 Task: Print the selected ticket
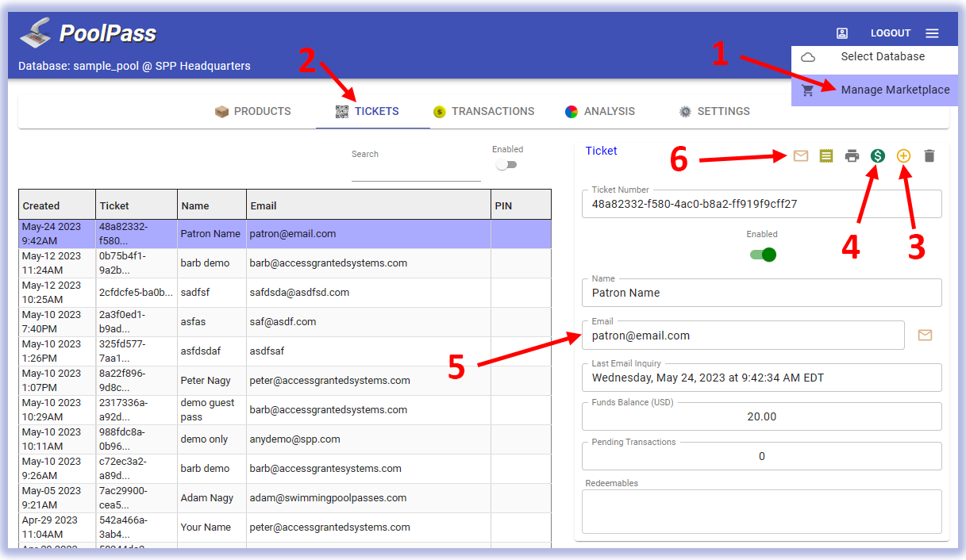coord(852,155)
